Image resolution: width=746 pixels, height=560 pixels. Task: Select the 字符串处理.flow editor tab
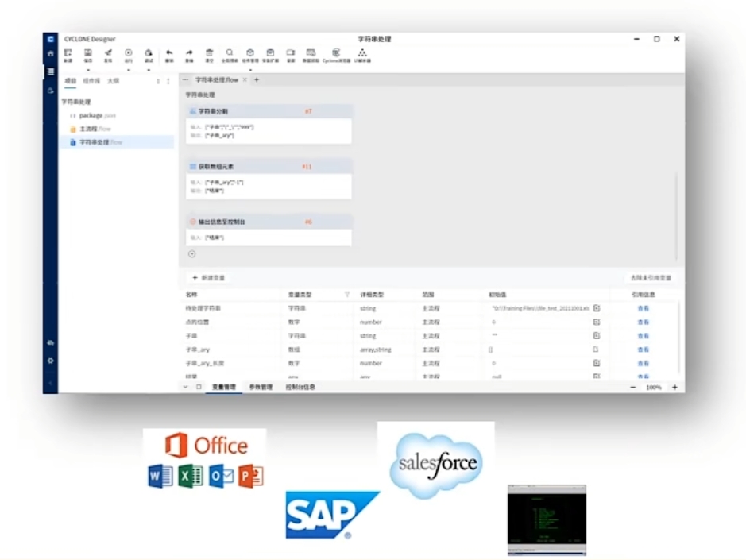click(216, 80)
